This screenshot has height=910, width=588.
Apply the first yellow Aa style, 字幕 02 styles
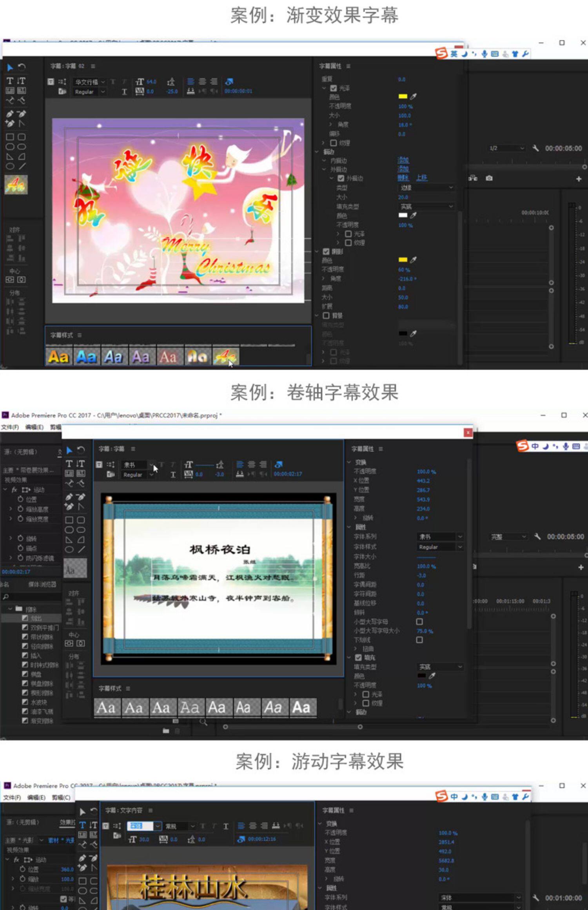(59, 356)
